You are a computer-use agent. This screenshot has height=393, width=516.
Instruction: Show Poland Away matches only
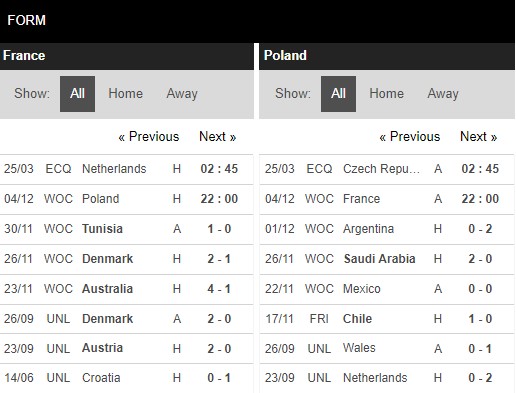pos(443,94)
